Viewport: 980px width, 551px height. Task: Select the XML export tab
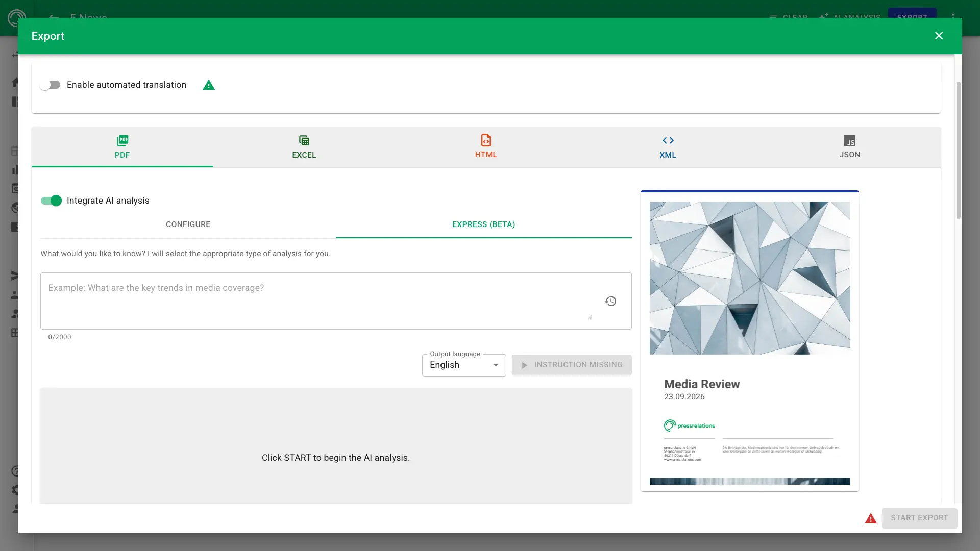pyautogui.click(x=668, y=147)
